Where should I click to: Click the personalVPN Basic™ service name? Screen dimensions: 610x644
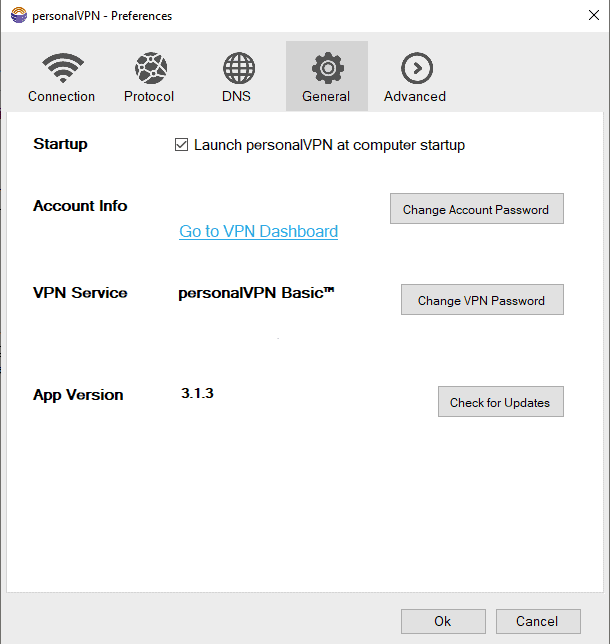(x=256, y=293)
